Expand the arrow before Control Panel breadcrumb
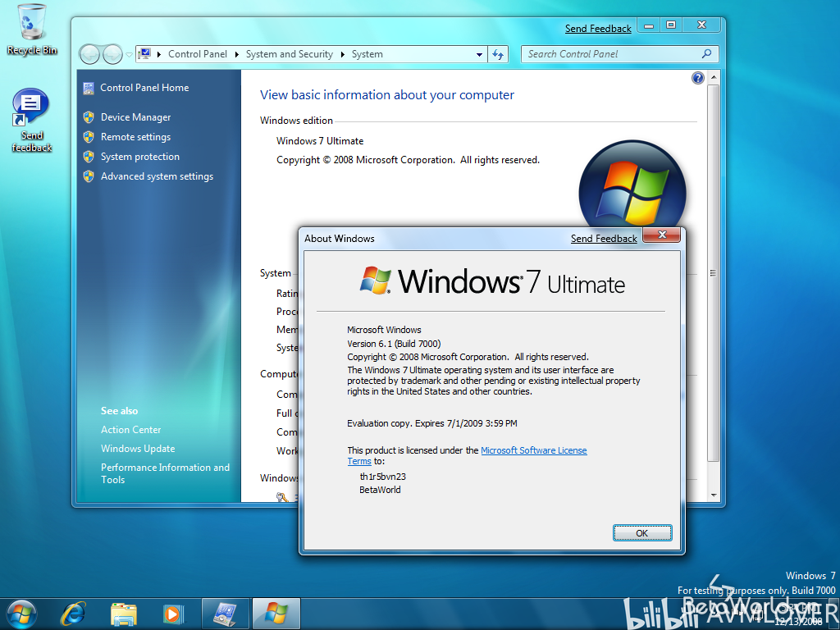This screenshot has height=630, width=840. (x=159, y=55)
